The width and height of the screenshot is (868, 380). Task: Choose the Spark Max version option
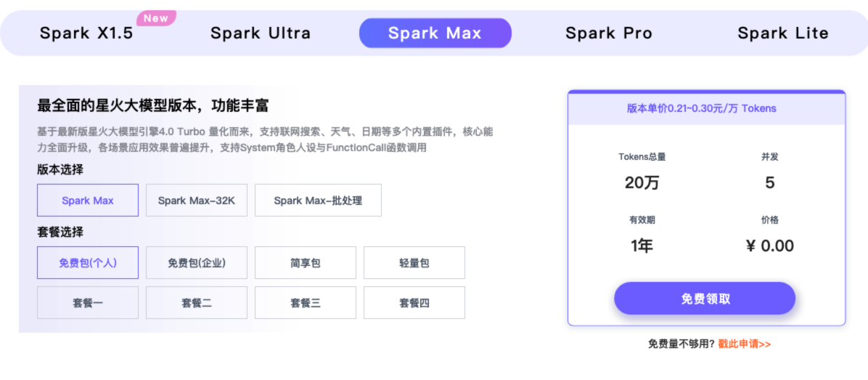[88, 201]
